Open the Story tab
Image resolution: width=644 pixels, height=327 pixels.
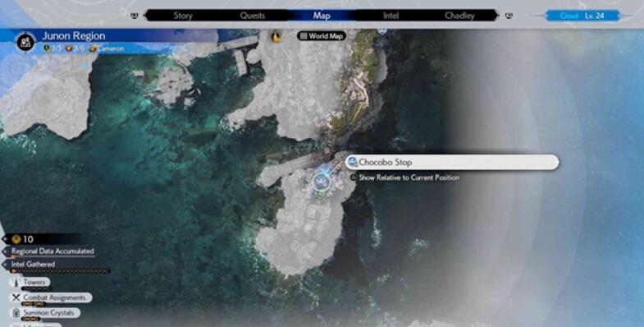click(183, 16)
